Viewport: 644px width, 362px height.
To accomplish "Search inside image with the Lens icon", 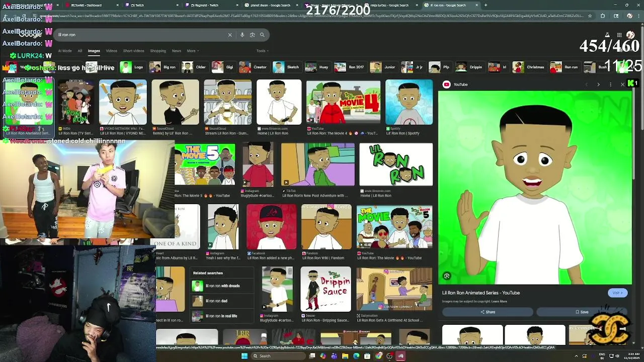I will coord(446,276).
